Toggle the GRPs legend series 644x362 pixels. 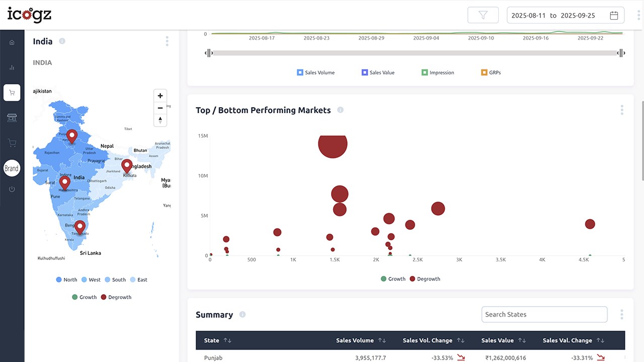coord(491,72)
